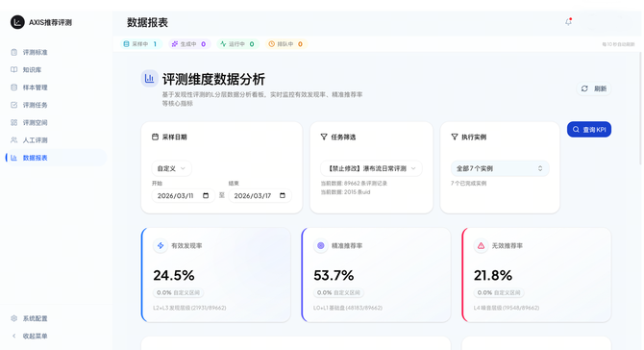Go to 评测标准 menu item
The width and height of the screenshot is (644, 350).
point(56,52)
